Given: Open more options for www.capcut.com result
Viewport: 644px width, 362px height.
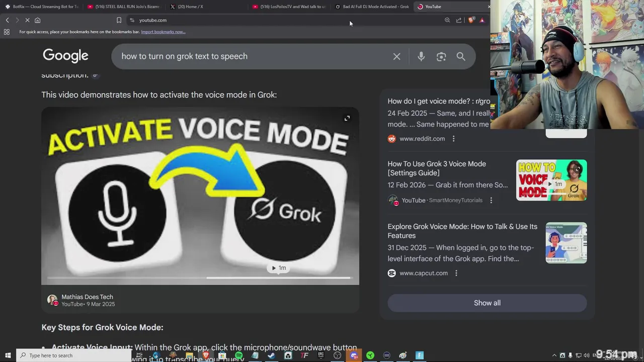Looking at the screenshot, I should coord(456,273).
